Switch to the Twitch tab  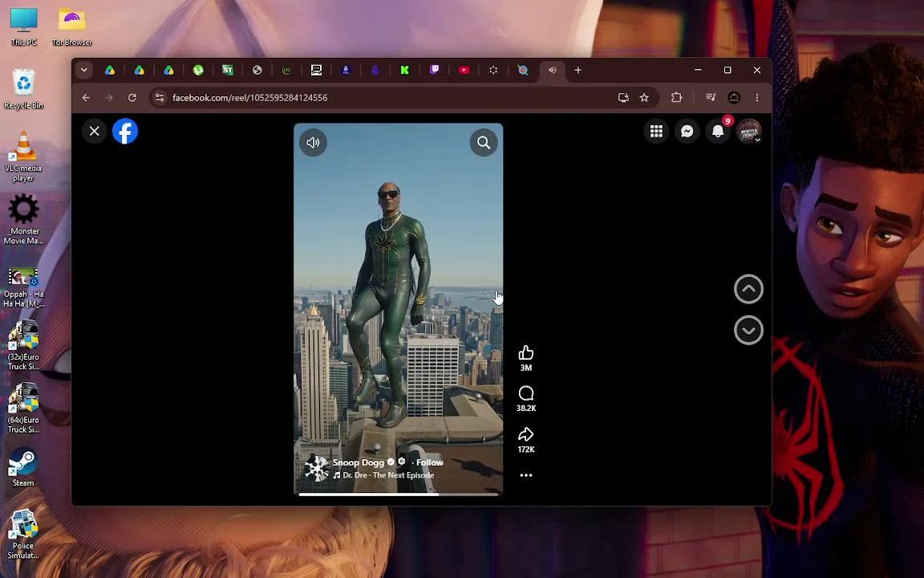434,70
